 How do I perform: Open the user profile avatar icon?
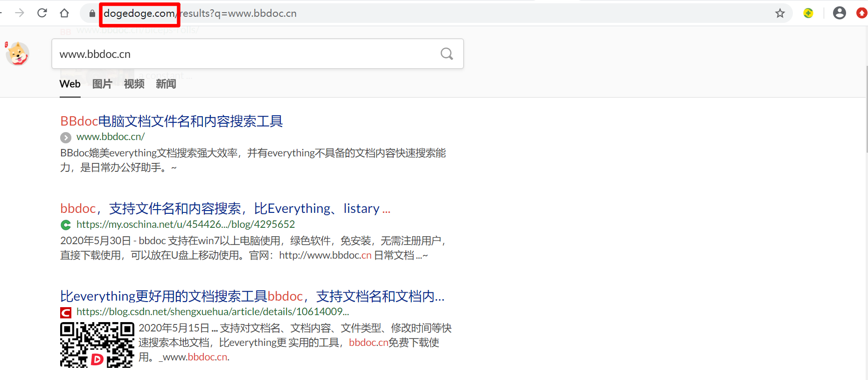click(840, 13)
